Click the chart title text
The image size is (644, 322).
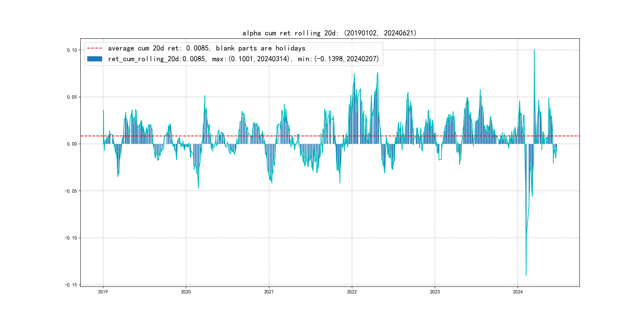(329, 33)
